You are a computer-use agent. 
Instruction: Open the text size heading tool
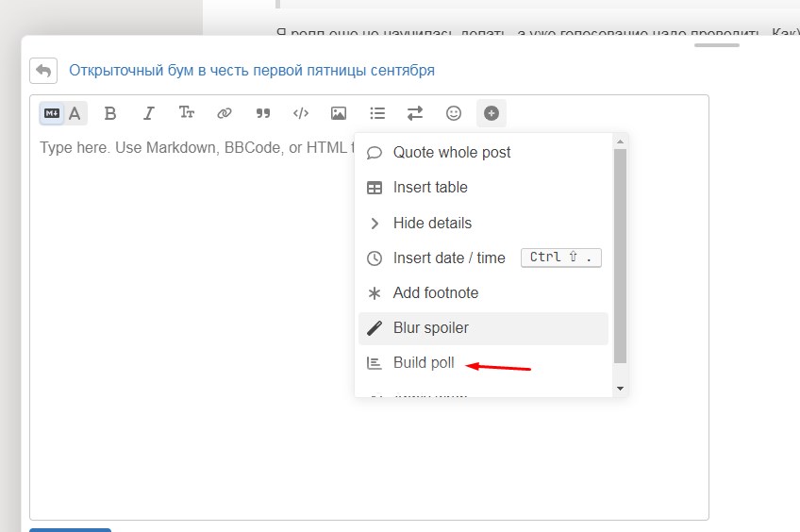coord(186,113)
